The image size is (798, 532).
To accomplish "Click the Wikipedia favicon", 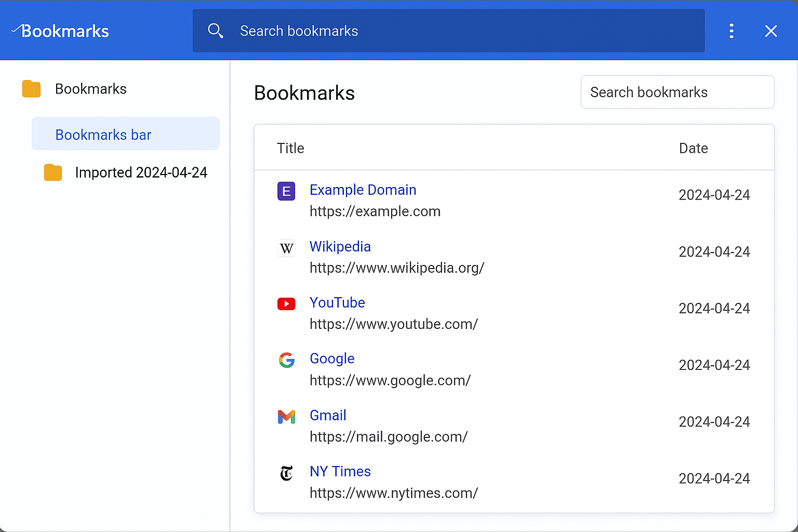I will [286, 248].
